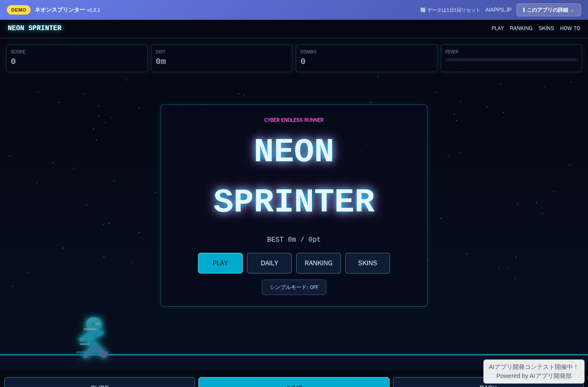
Task: Click the neon runner character
Action: (93, 338)
